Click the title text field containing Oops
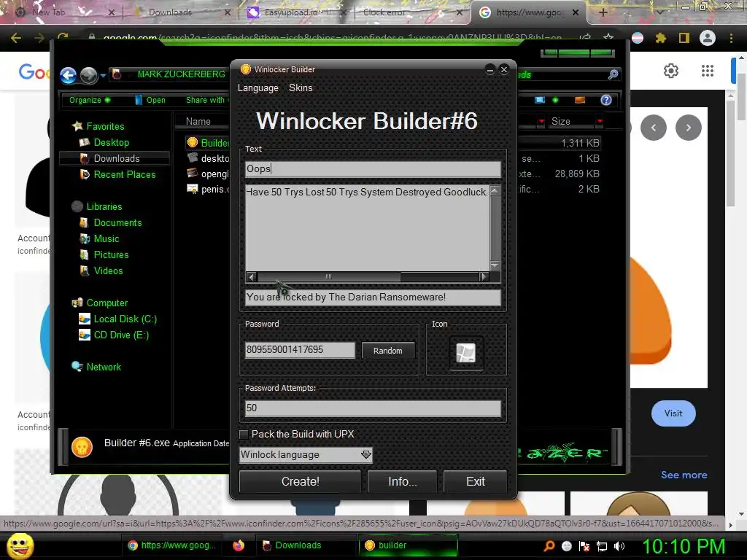Screen dimensions: 747x560 [373, 169]
